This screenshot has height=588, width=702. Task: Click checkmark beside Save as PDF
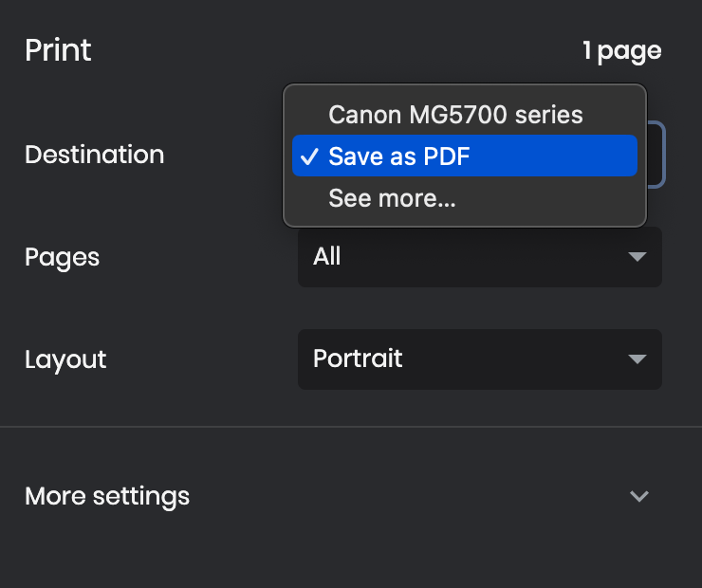point(309,156)
